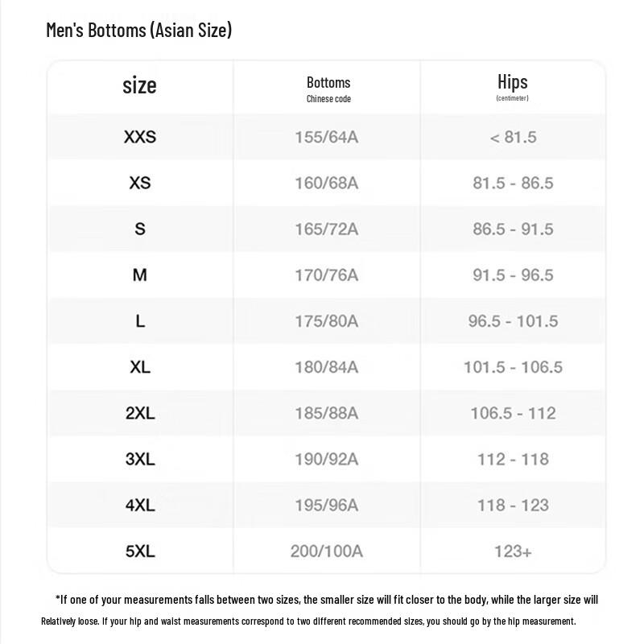Screen dimensions: 644x644
Task: Select the 165/72A code in the S row
Action: (x=326, y=229)
